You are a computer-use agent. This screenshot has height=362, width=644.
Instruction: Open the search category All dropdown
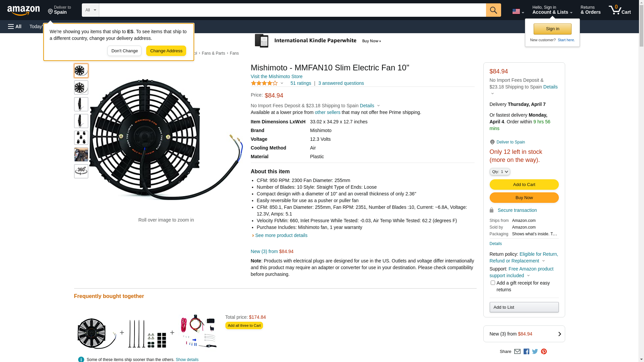pyautogui.click(x=90, y=10)
